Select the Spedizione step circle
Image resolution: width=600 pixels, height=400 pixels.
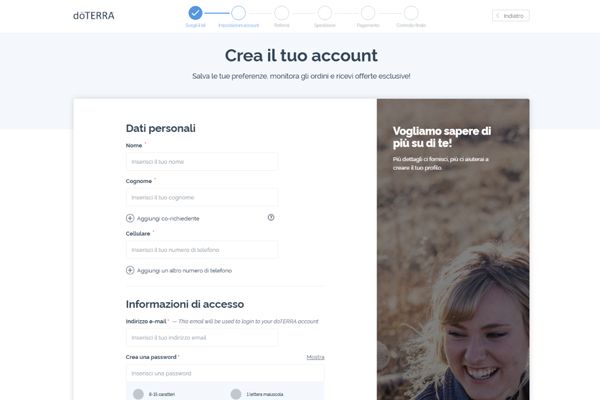(325, 13)
